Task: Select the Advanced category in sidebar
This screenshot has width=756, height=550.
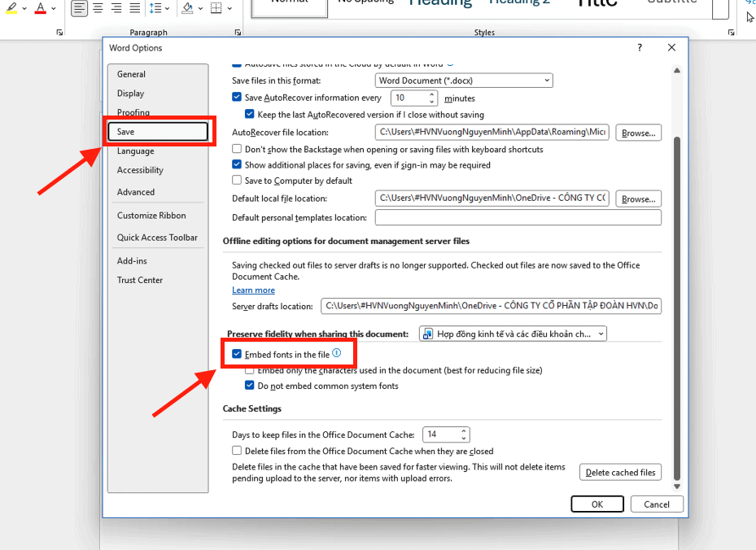Action: coord(136,192)
